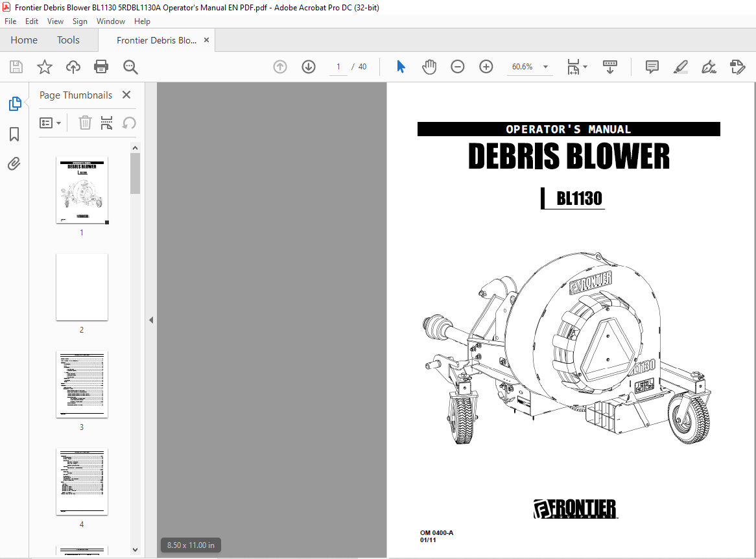Open the Attachments paperclip panel
The height and width of the screenshot is (559, 756).
[14, 164]
